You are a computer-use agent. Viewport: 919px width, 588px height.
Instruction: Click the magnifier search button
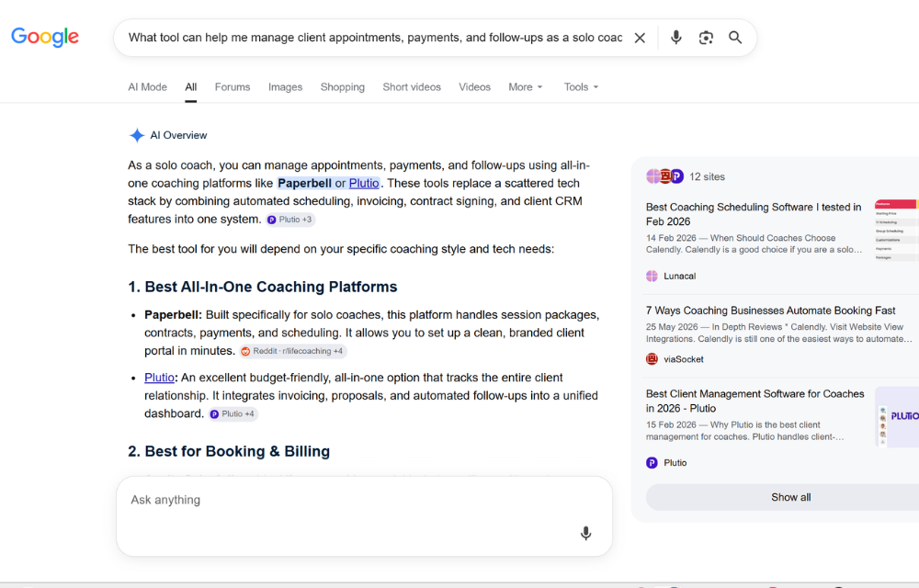735,38
